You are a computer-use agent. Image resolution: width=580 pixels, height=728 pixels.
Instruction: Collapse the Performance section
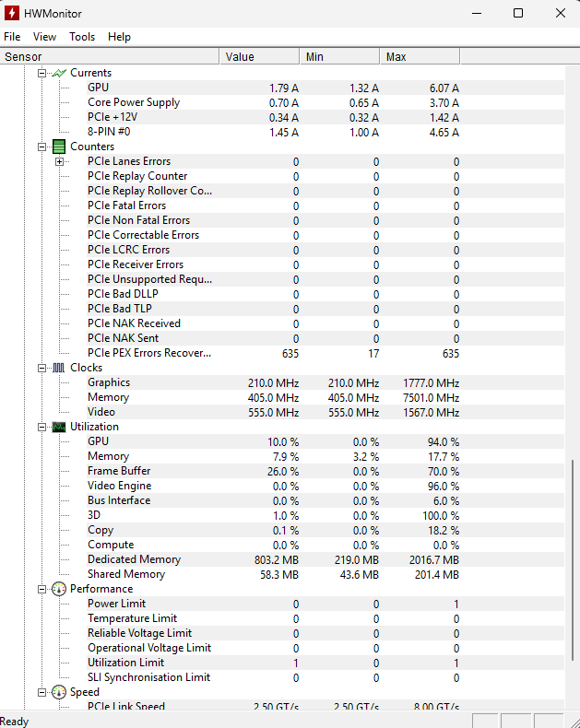pyautogui.click(x=41, y=589)
